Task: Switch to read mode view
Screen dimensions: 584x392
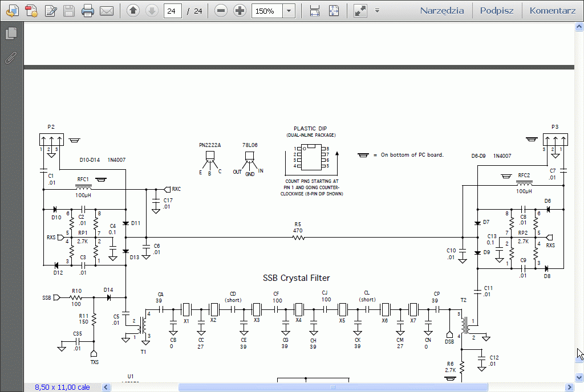Action: [360, 10]
